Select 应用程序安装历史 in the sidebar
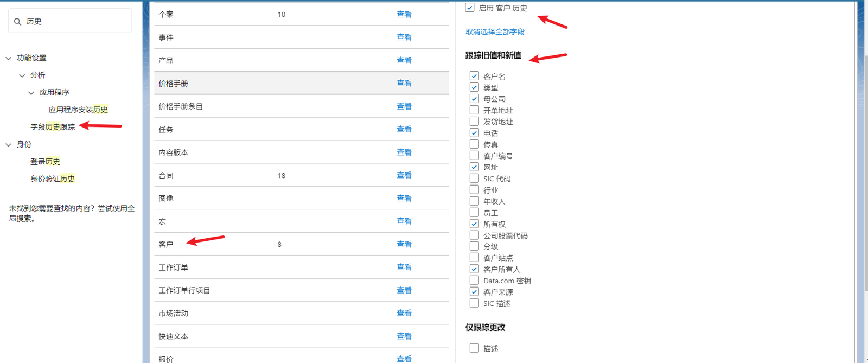The image size is (868, 363). (78, 110)
